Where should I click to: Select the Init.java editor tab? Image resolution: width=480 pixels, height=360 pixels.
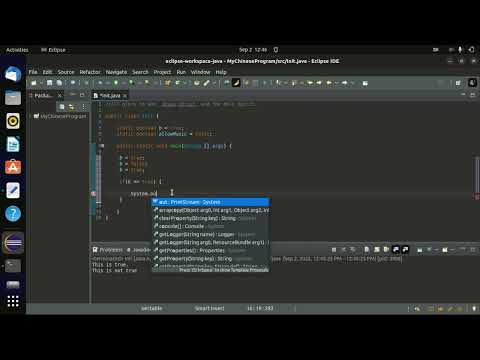coord(110,96)
